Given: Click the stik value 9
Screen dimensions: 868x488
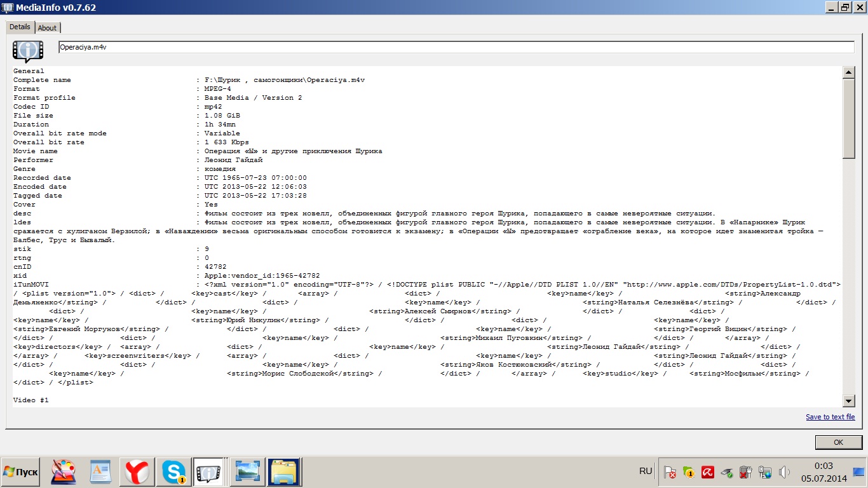Looking at the screenshot, I should (207, 249).
